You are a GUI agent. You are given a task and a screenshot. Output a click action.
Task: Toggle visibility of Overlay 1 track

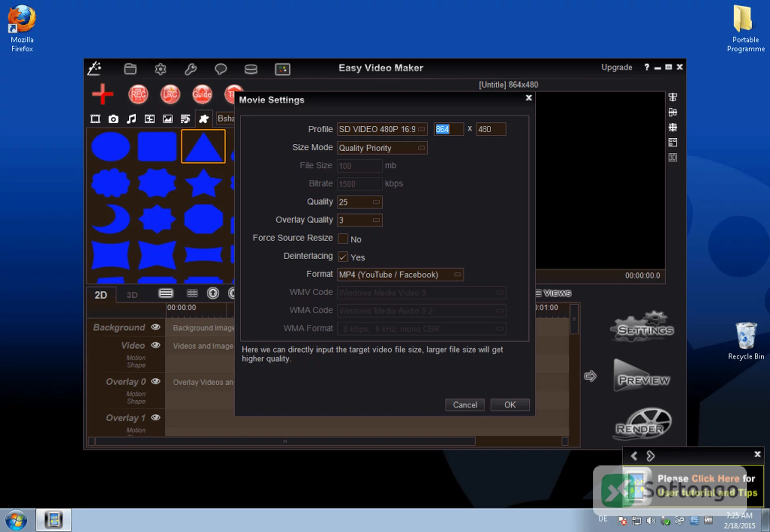click(x=156, y=417)
